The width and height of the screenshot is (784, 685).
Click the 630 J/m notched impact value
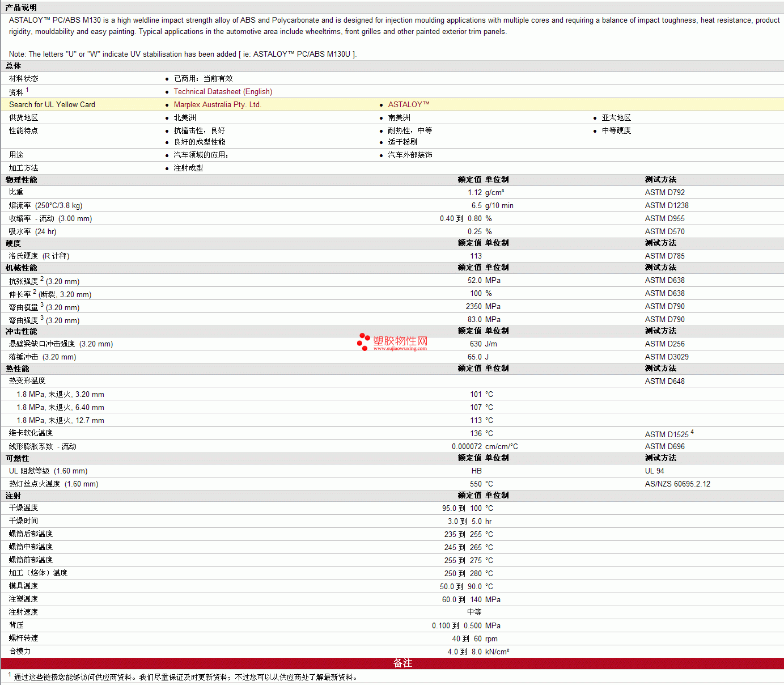pyautogui.click(x=483, y=344)
